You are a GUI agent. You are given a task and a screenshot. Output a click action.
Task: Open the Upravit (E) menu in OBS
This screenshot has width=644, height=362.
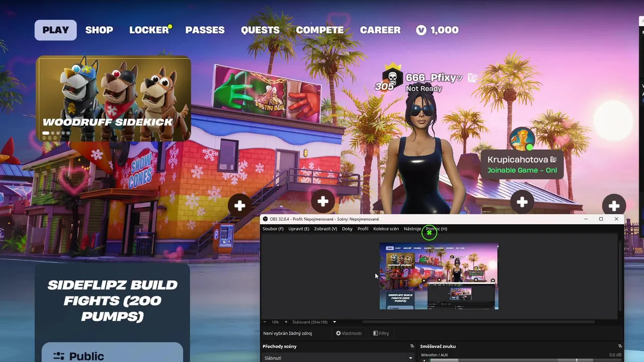click(x=299, y=229)
